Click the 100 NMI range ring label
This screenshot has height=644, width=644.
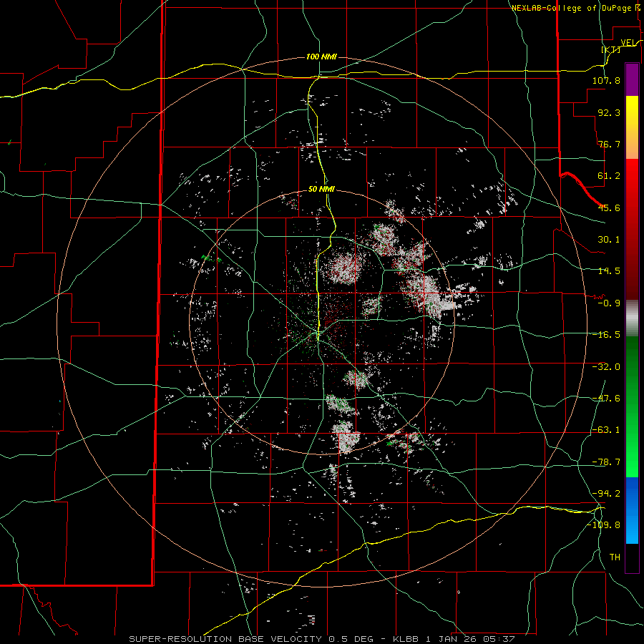click(x=321, y=57)
